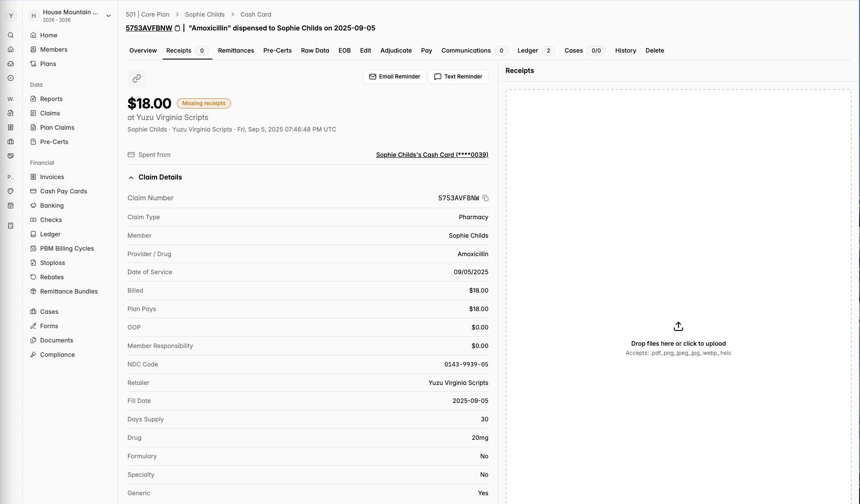This screenshot has width=860, height=504.
Task: Click Sophie Childs in the breadcrumb
Action: 205,14
